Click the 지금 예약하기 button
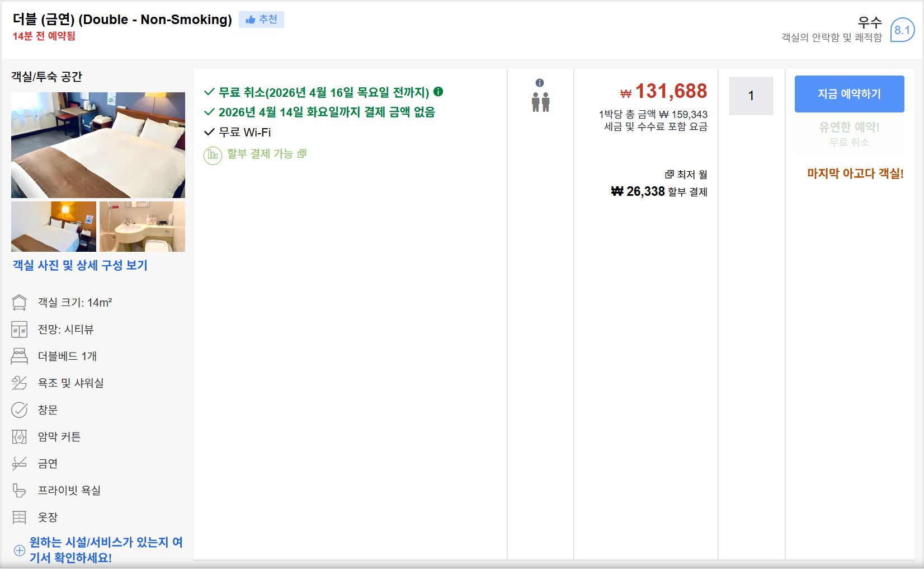The height and width of the screenshot is (569, 924). tap(849, 94)
